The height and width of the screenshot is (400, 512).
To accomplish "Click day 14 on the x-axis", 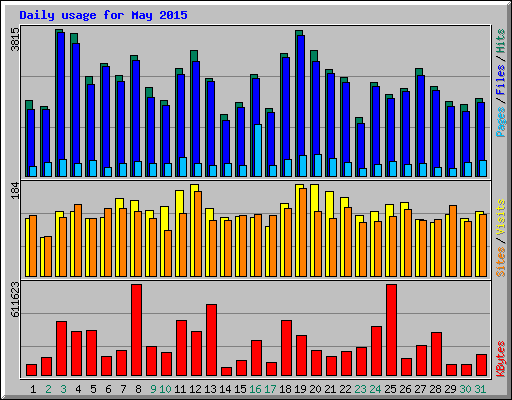I will tap(225, 389).
